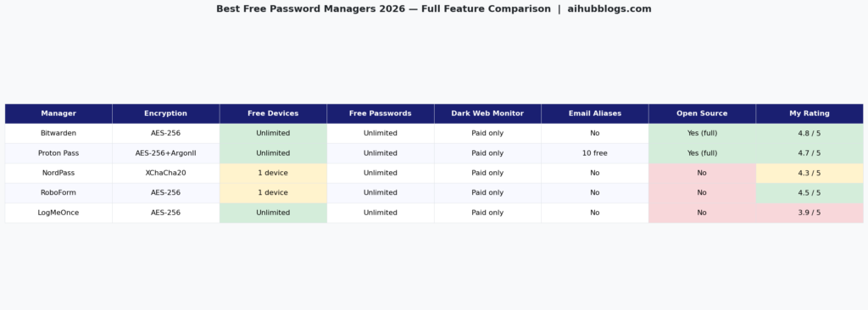Click Proton Pass's Yes (full) open source cell
This screenshot has height=310, width=868.
coord(703,153)
